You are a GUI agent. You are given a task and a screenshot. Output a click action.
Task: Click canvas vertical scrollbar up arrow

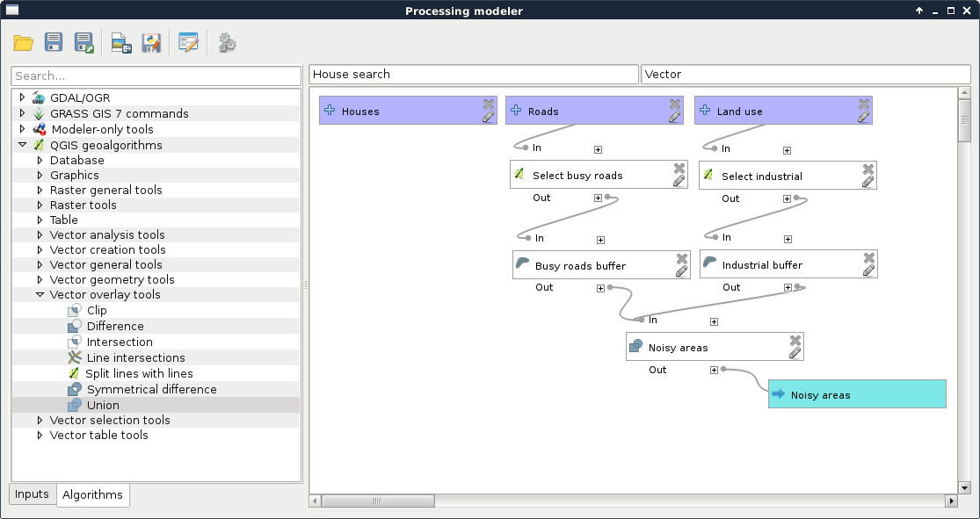coord(964,92)
